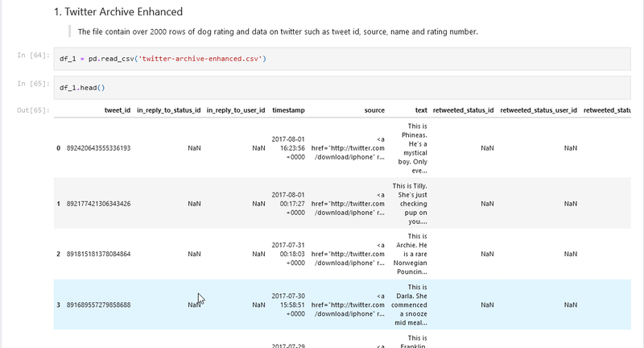
Task: Click the tweet_id column header
Action: (117, 110)
